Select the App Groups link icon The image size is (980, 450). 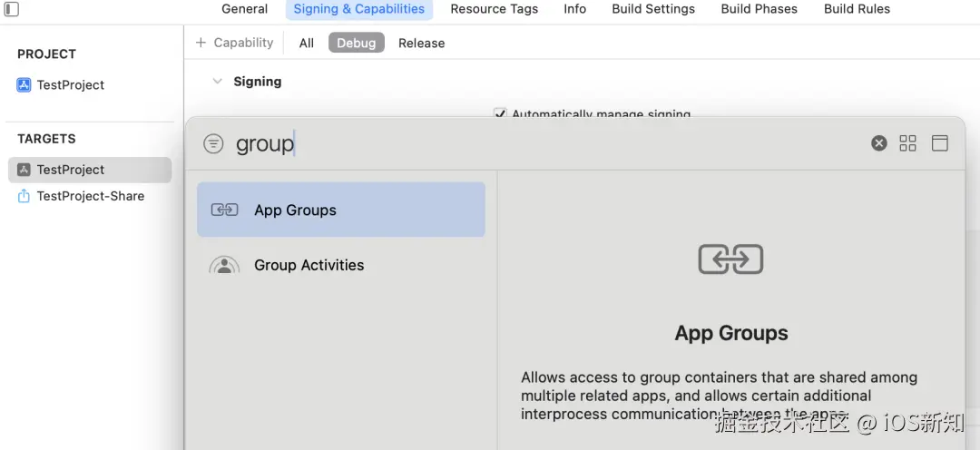tap(224, 210)
